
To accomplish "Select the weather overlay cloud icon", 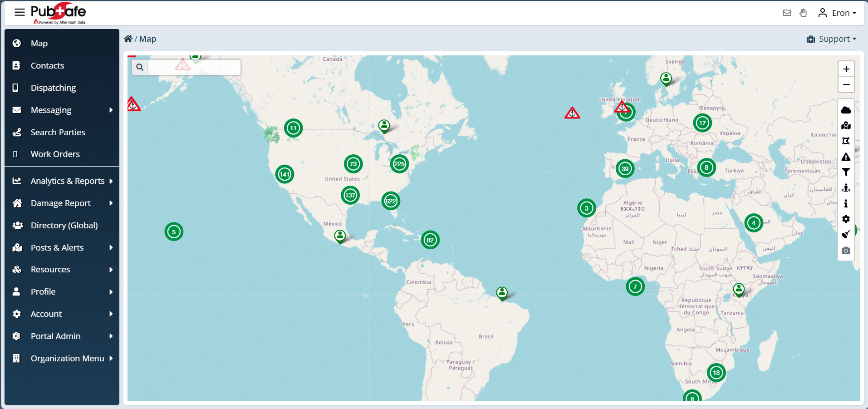I will coord(846,109).
